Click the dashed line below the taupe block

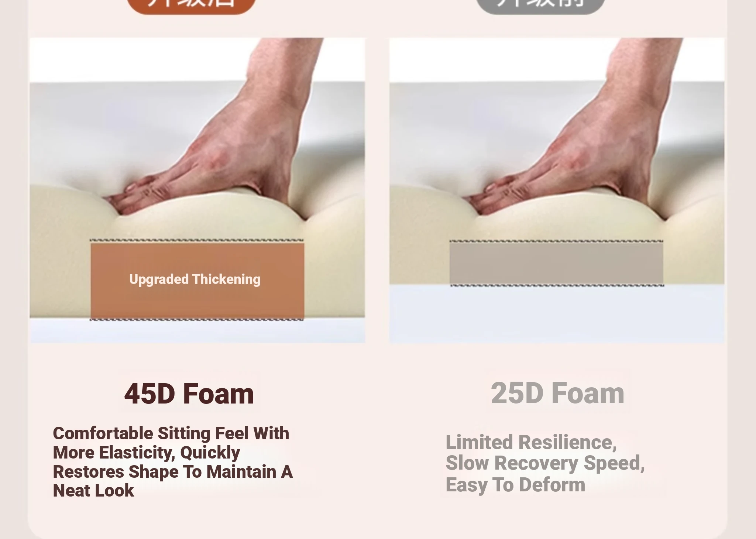[x=557, y=285]
